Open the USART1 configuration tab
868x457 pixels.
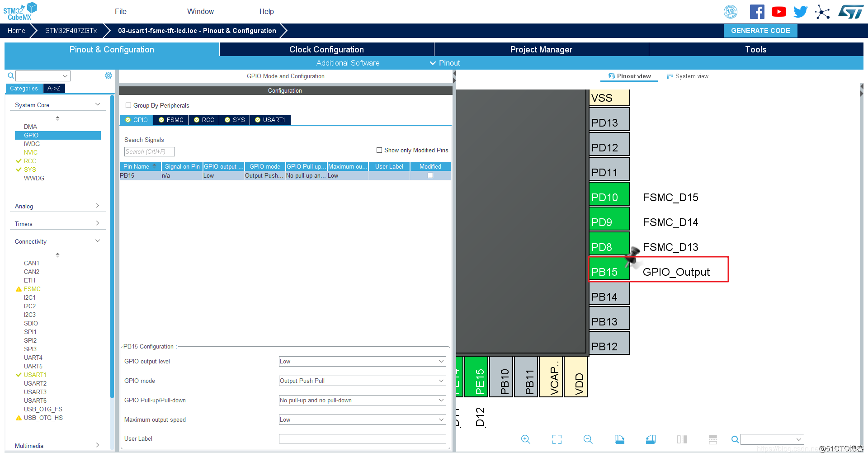270,120
